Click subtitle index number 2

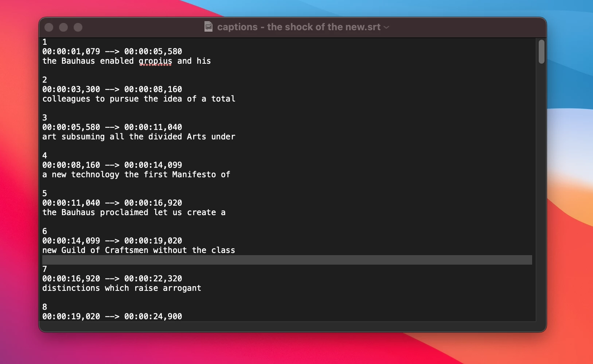(45, 80)
